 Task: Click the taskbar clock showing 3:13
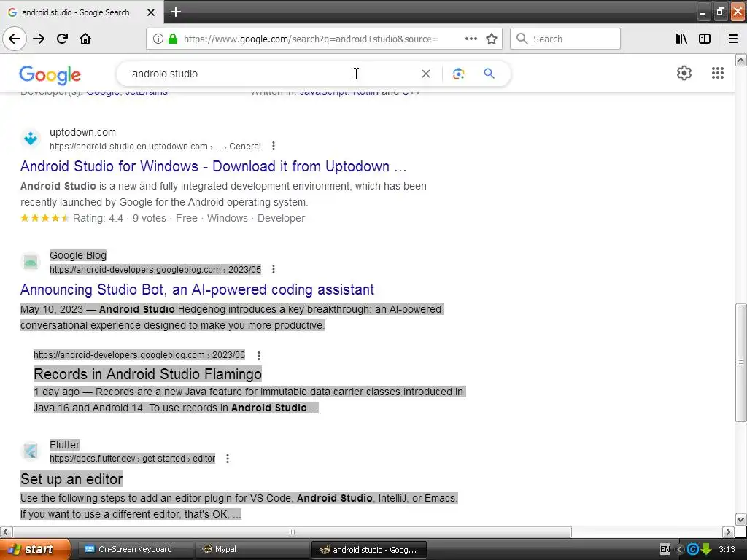(727, 550)
